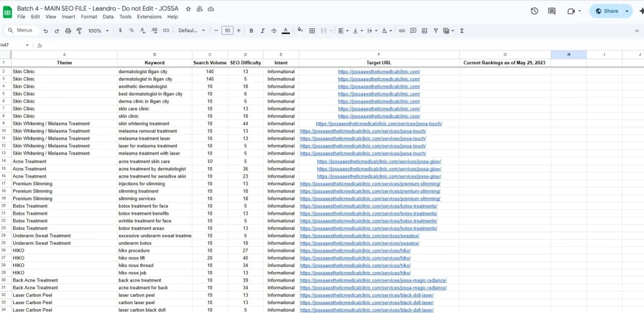Activate the paint format tool
This screenshot has width=644, height=313.
pos(79,31)
